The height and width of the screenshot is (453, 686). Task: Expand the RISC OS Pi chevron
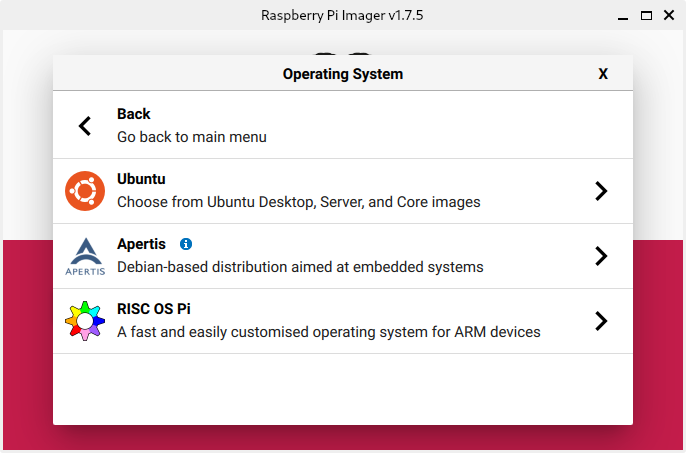pos(602,321)
